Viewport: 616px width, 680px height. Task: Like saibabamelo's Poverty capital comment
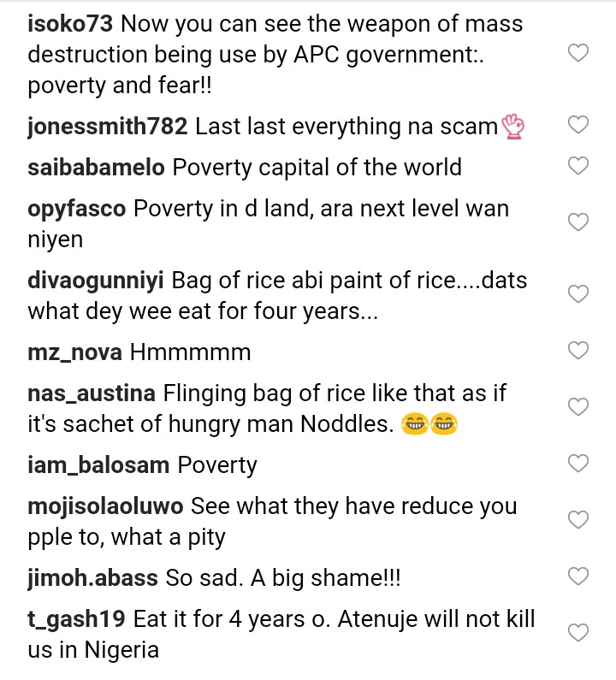pos(578,166)
